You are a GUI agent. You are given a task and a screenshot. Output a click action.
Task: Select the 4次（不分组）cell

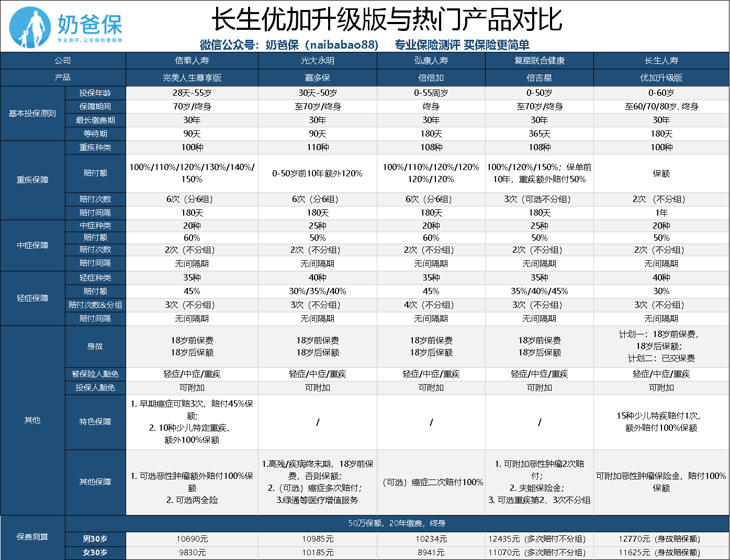[431, 305]
